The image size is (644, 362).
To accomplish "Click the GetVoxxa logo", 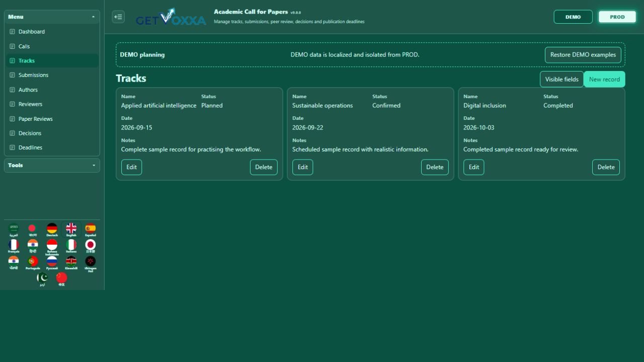I will [171, 17].
